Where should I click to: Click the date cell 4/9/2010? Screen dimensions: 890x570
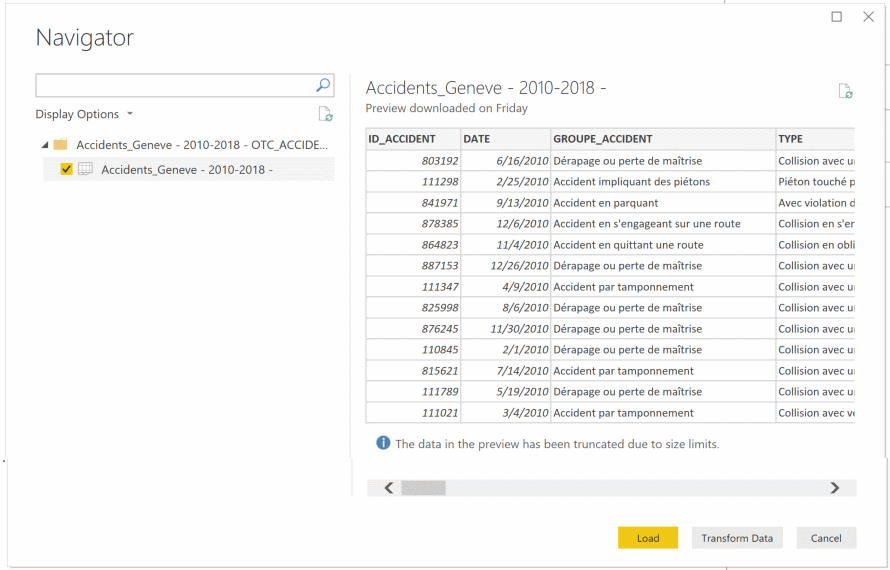tap(506, 287)
